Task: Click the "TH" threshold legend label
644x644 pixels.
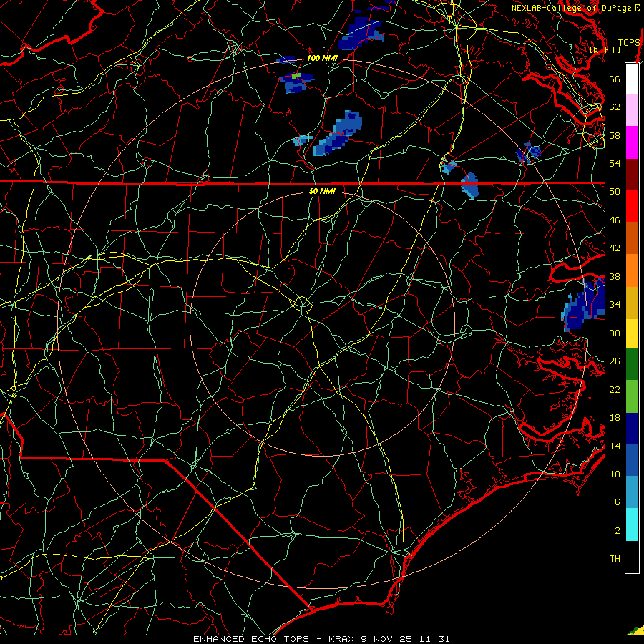Action: point(615,559)
